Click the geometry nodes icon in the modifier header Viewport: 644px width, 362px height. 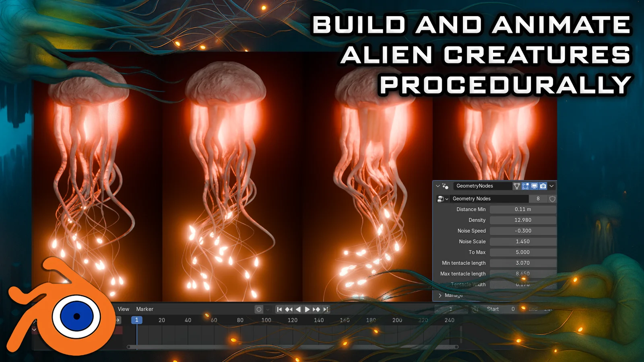445,186
